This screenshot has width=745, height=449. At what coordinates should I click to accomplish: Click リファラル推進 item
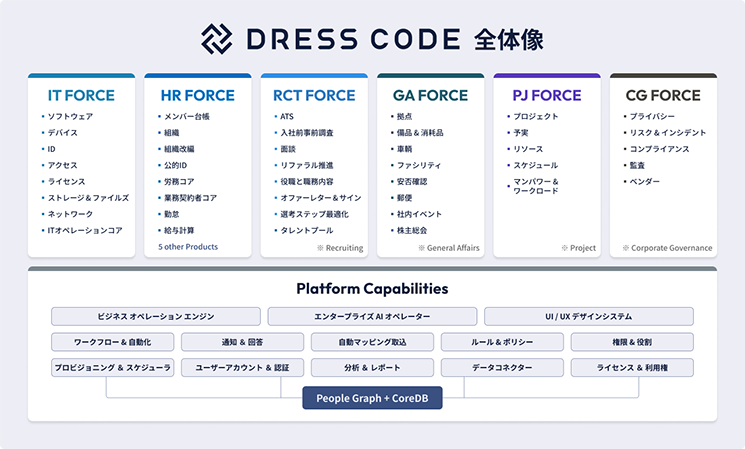click(x=307, y=165)
